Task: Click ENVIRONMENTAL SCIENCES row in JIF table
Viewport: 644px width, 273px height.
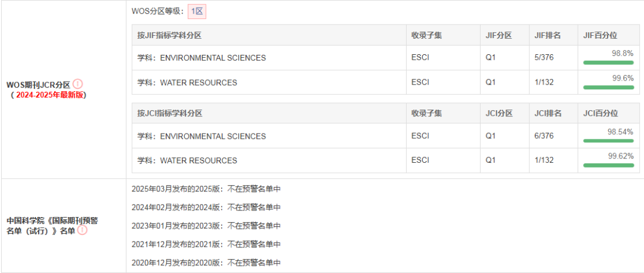Action: [x=386, y=58]
